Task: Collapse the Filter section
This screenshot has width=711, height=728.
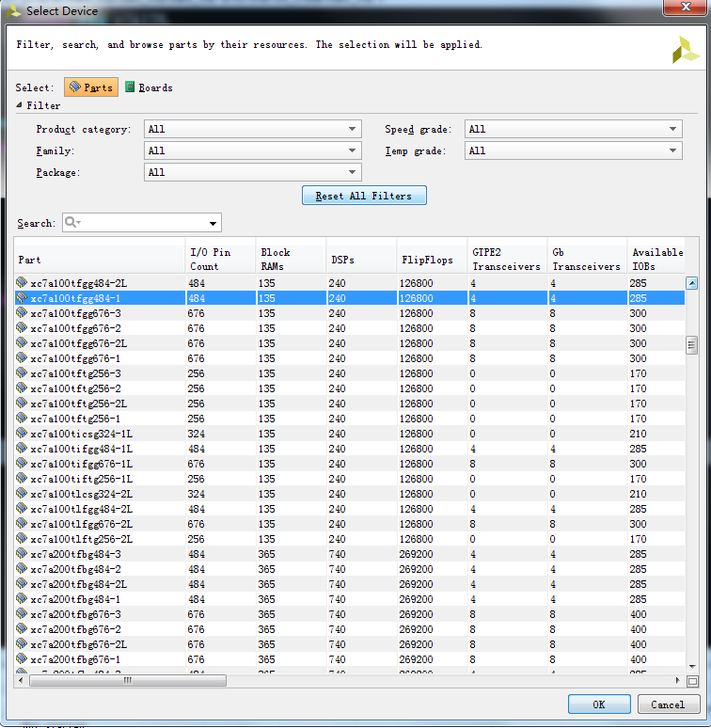Action: [x=21, y=105]
